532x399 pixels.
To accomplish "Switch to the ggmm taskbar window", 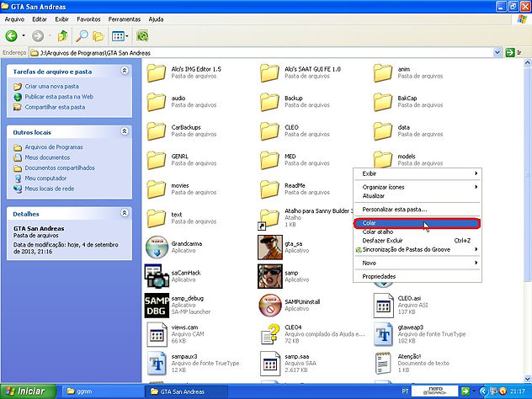I will click(102, 391).
